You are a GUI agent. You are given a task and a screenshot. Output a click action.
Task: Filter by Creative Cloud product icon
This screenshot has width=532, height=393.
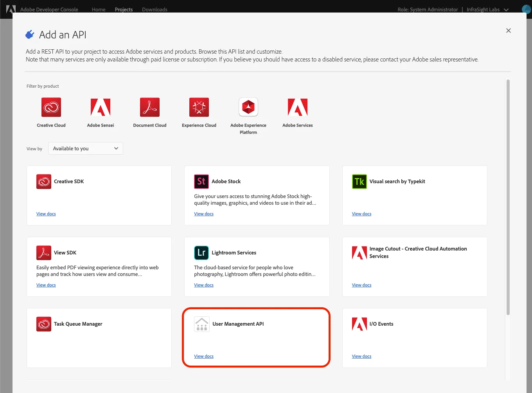pyautogui.click(x=51, y=107)
